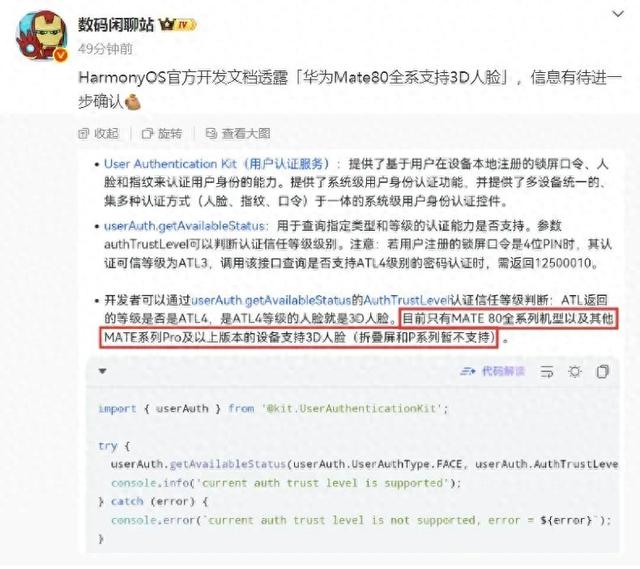The width and height of the screenshot is (640, 569).
Task: Open first userAuth.getAvailableStatus link
Action: pyautogui.click(x=184, y=226)
